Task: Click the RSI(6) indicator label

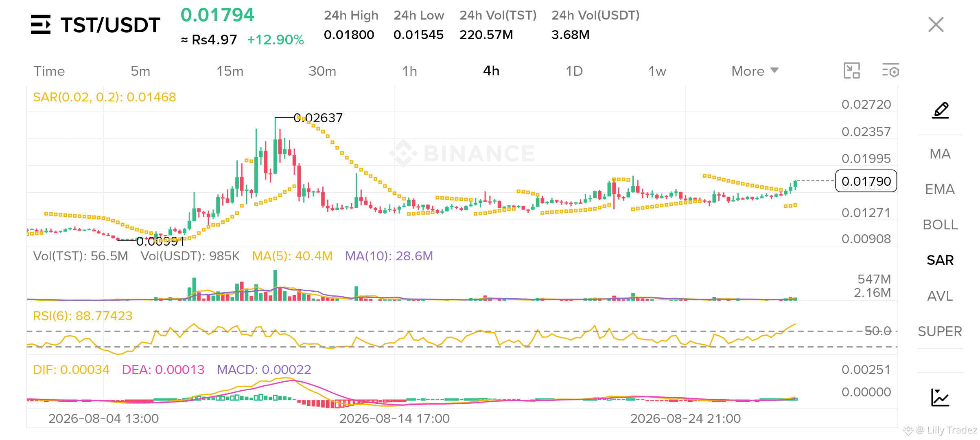Action: coord(83,316)
